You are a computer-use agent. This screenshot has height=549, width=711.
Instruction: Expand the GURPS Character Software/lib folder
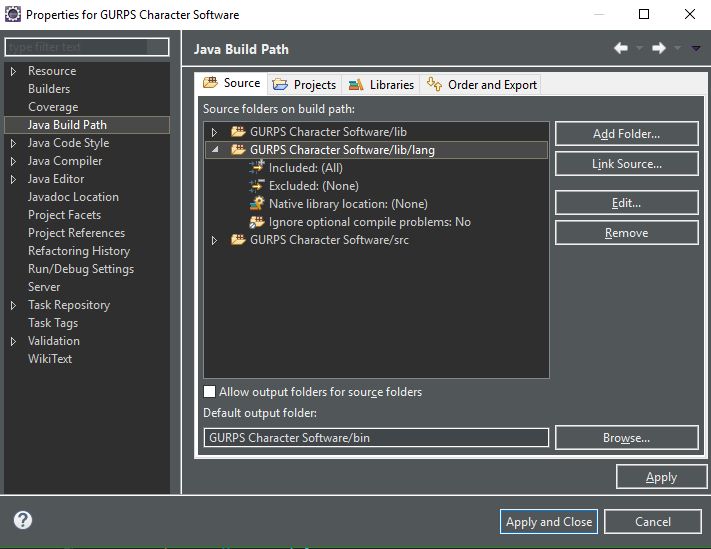214,132
